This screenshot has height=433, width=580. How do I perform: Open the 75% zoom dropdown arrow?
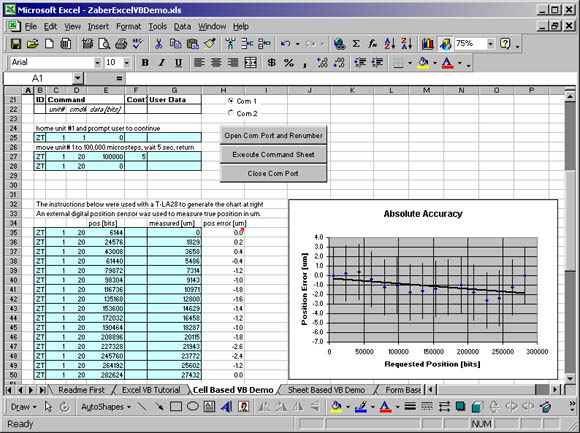[490, 44]
